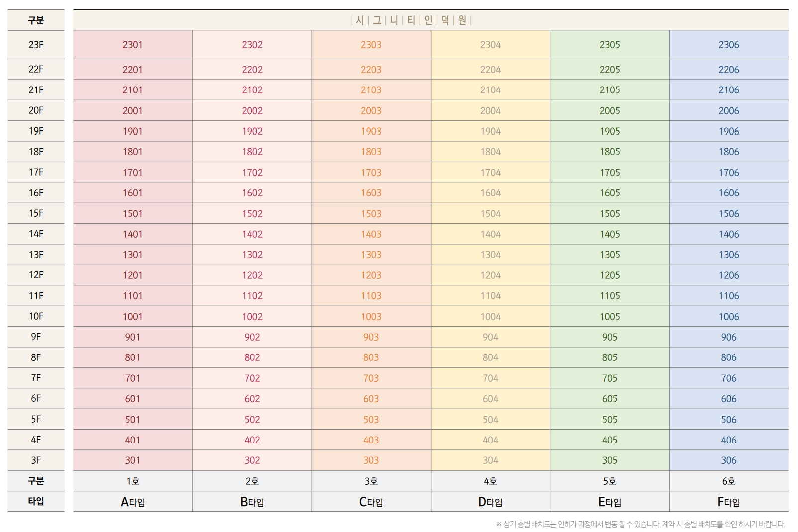Click unit 502
The height and width of the screenshot is (532, 798).
click(252, 420)
